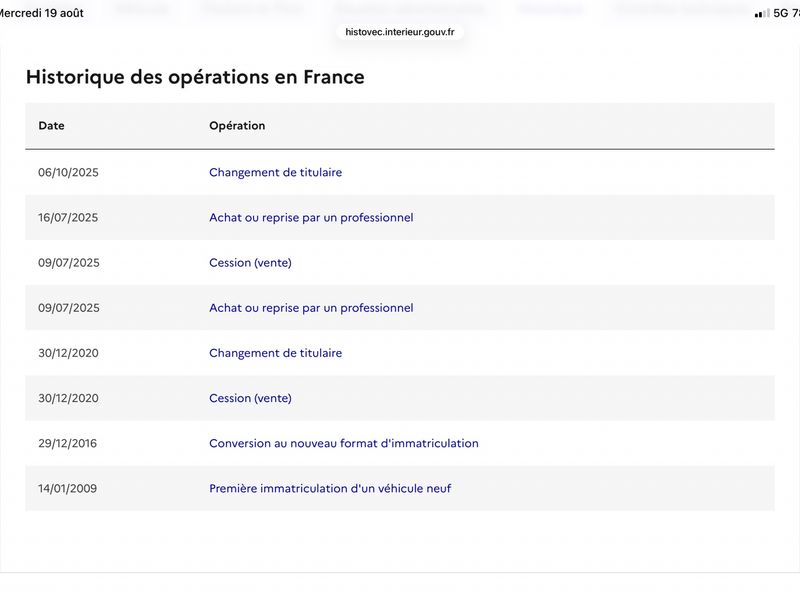Select the 14/01/2009 date cell
This screenshot has width=800, height=600.
pos(67,489)
